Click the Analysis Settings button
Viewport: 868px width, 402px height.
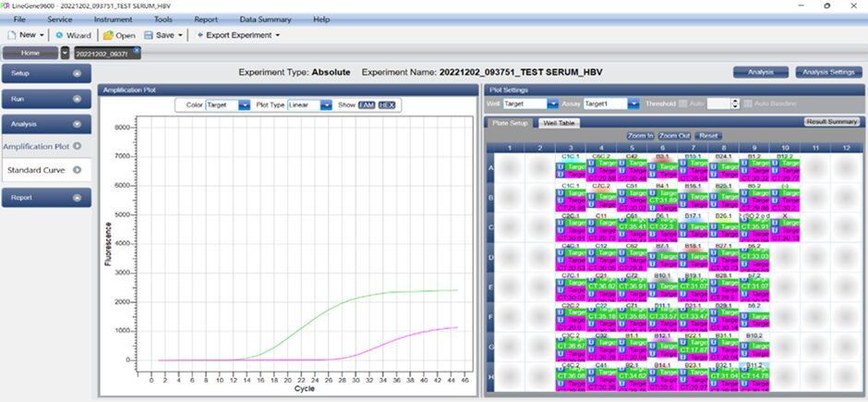pyautogui.click(x=828, y=72)
